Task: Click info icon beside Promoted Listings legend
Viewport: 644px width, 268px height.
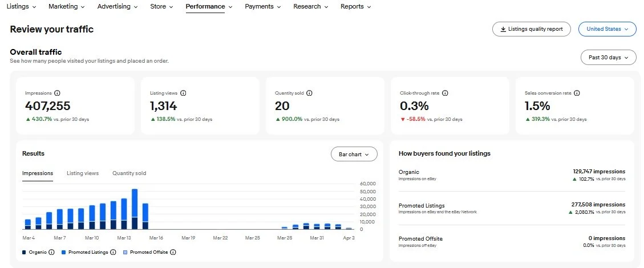Action: 113,252
